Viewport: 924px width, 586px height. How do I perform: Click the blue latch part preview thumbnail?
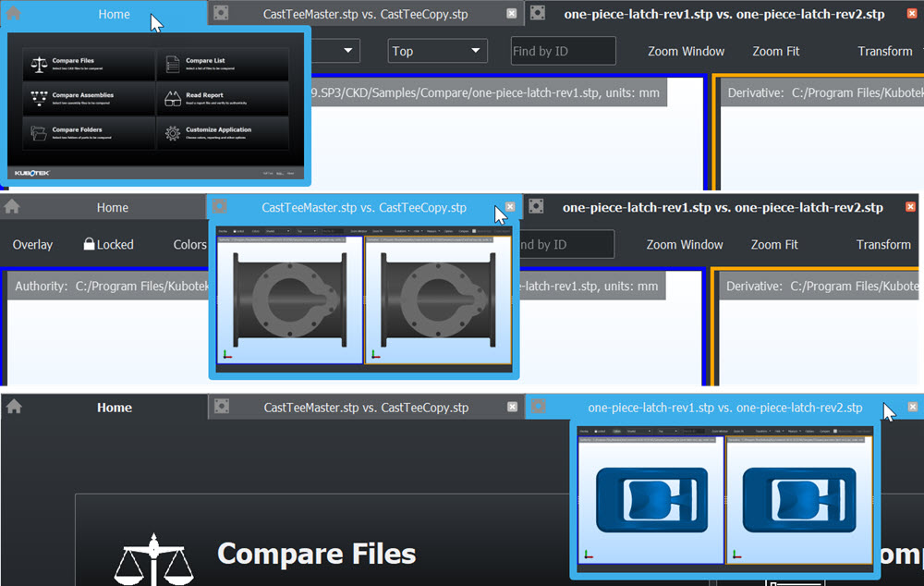point(724,499)
